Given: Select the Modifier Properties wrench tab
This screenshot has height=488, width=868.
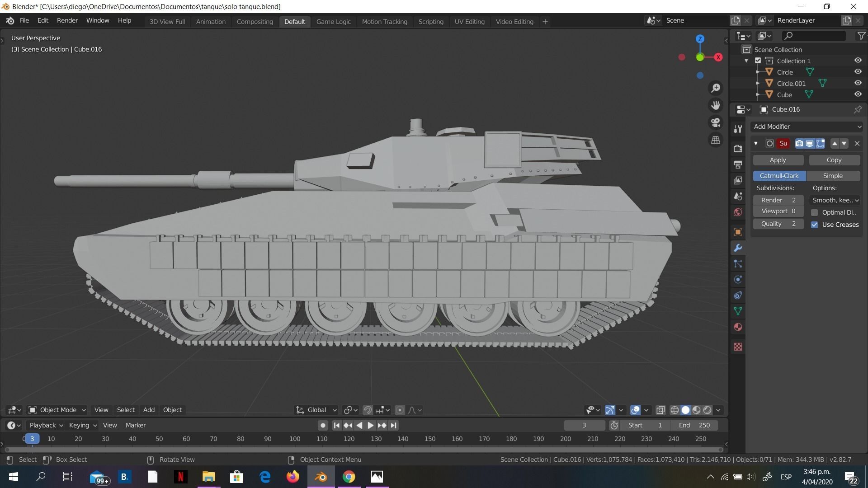Looking at the screenshot, I should [738, 248].
